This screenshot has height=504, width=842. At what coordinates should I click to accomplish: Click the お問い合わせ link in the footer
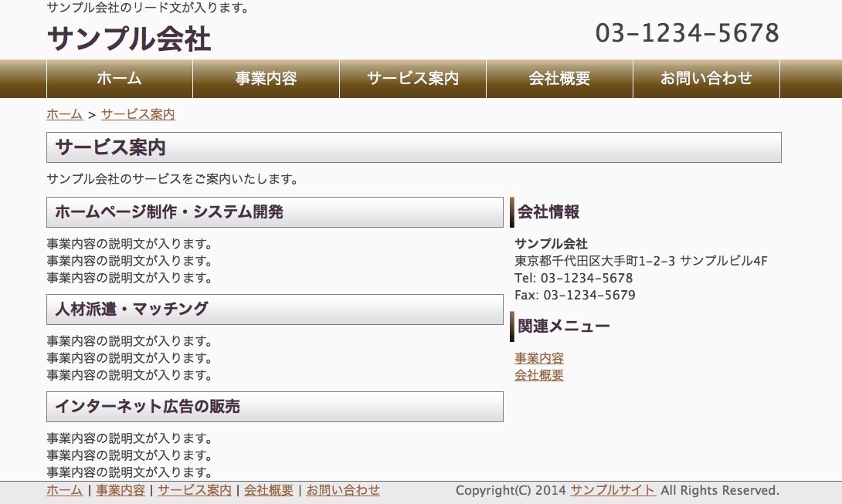click(x=343, y=490)
